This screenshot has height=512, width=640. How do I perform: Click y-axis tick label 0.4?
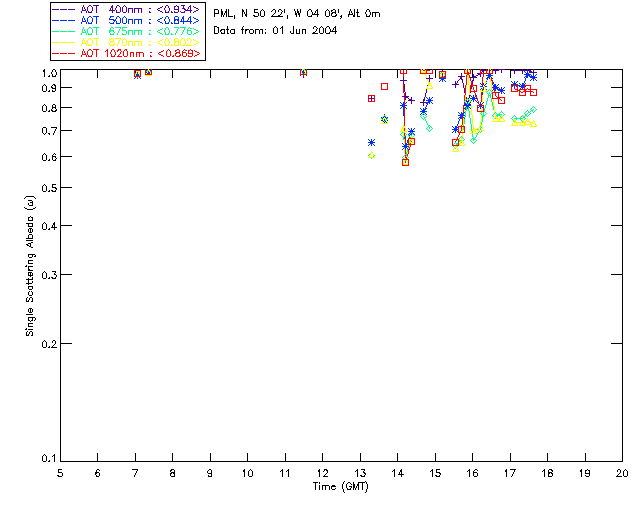49,226
